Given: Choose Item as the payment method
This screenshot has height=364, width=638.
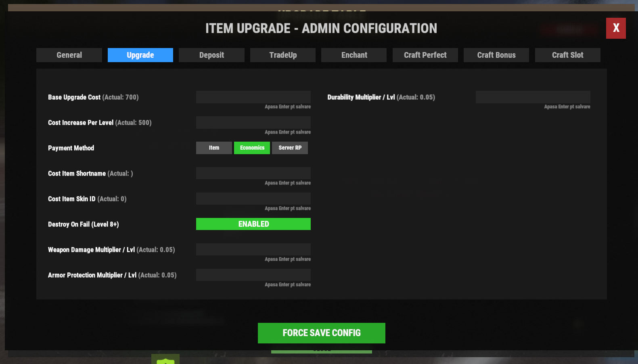Looking at the screenshot, I should click(214, 148).
